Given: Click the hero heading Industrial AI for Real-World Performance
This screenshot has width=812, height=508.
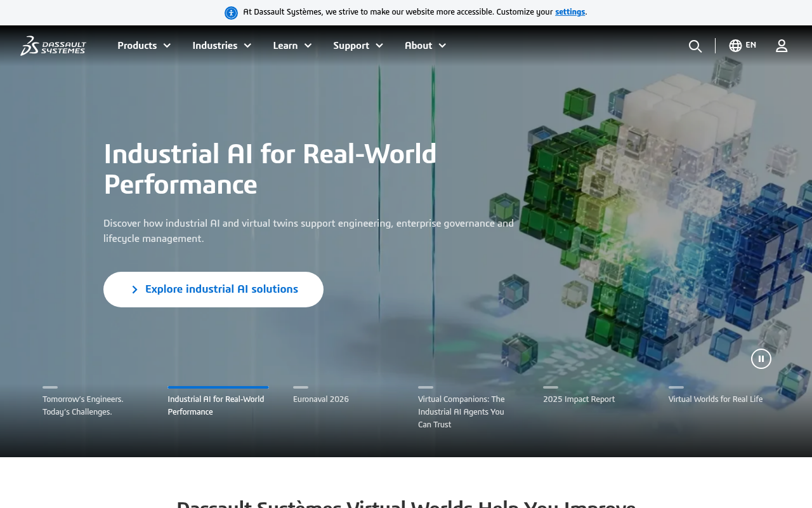Looking at the screenshot, I should click(270, 169).
